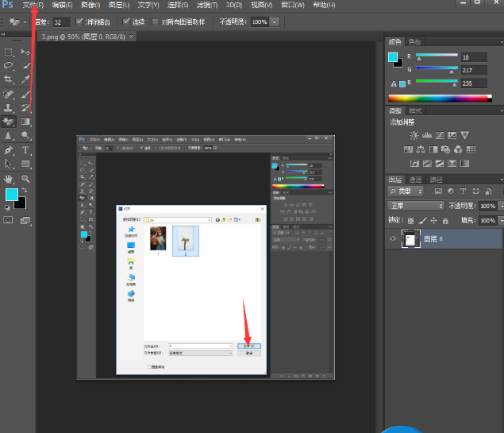Hide layer 0 with eye icon

coord(393,238)
